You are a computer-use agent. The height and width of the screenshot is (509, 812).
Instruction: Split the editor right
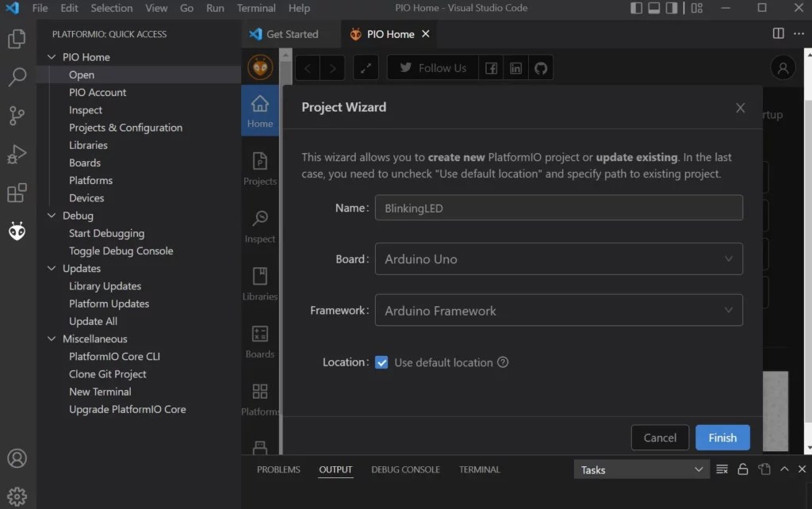(x=778, y=33)
